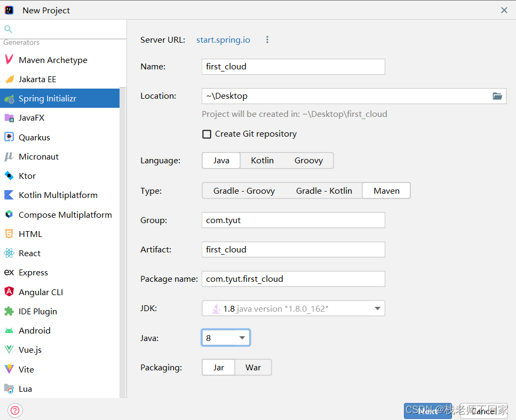Select Java language option
Image resolution: width=516 pixels, height=420 pixels.
pos(221,161)
